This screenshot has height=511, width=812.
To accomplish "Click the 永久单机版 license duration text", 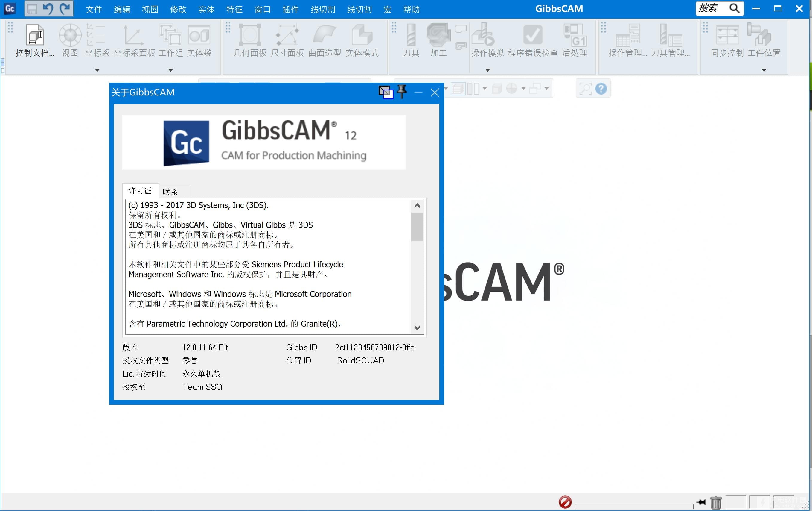I will [201, 374].
